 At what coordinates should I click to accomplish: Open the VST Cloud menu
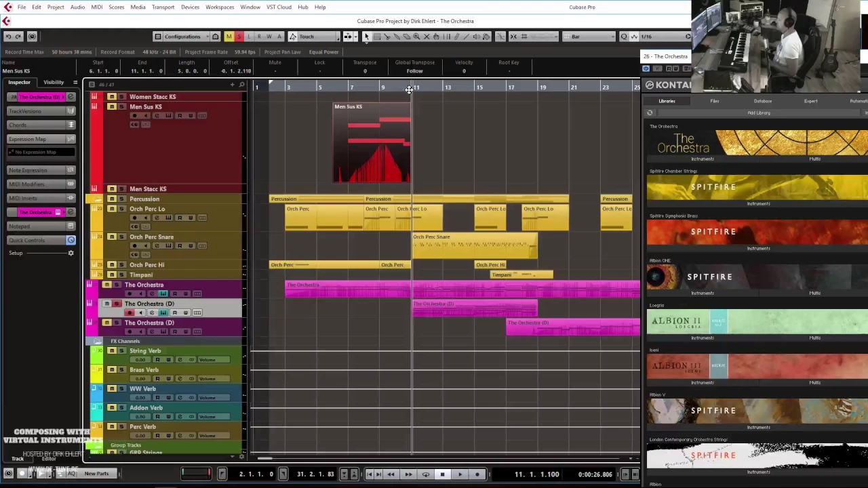[279, 7]
